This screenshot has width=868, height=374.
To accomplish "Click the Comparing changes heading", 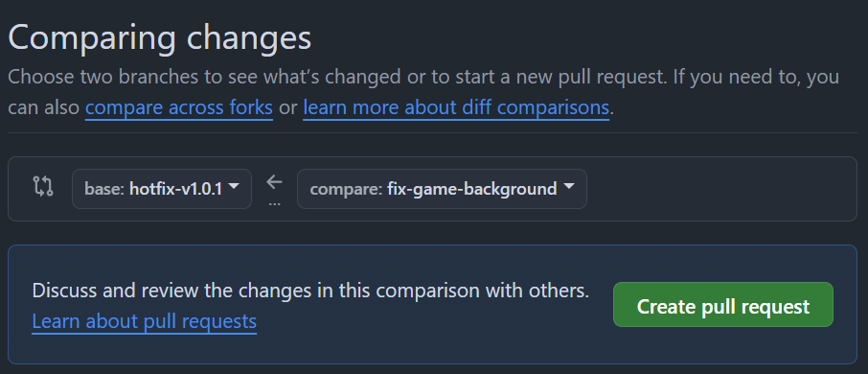I will pos(160,38).
